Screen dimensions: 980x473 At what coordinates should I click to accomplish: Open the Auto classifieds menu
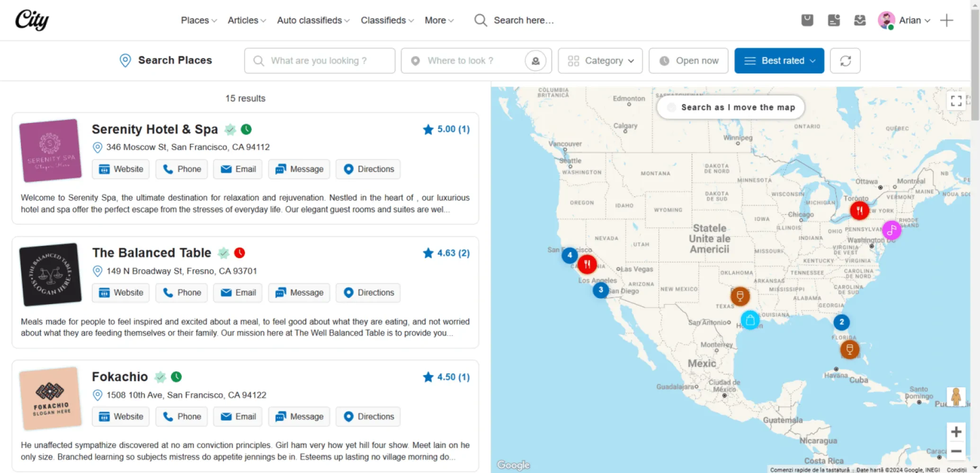point(313,20)
